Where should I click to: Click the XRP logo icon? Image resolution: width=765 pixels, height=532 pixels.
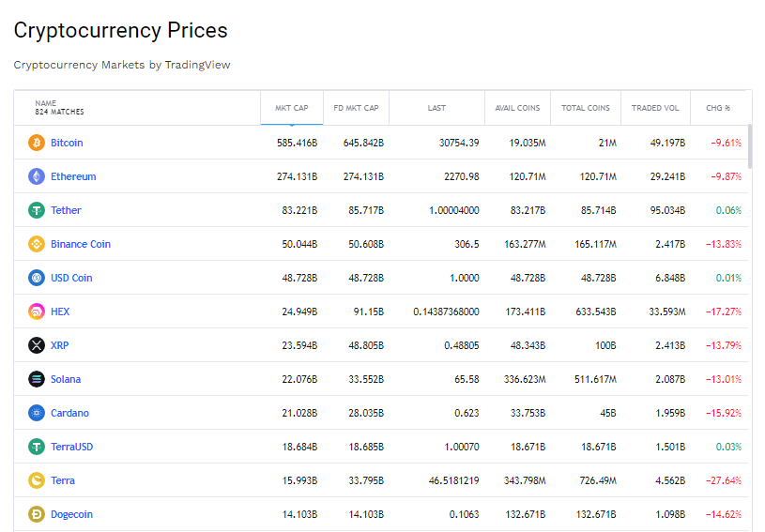pos(37,345)
